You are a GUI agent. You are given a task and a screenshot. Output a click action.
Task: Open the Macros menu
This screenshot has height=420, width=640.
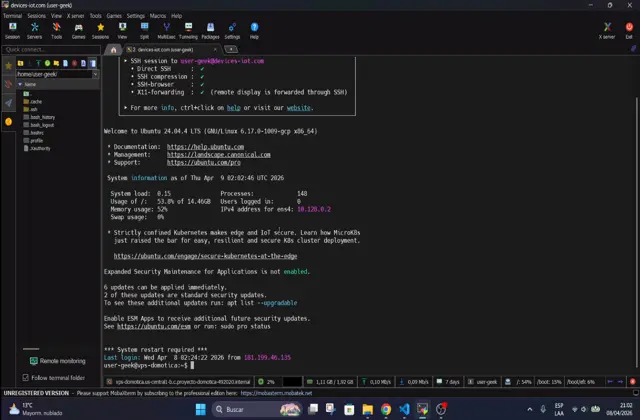tap(158, 16)
